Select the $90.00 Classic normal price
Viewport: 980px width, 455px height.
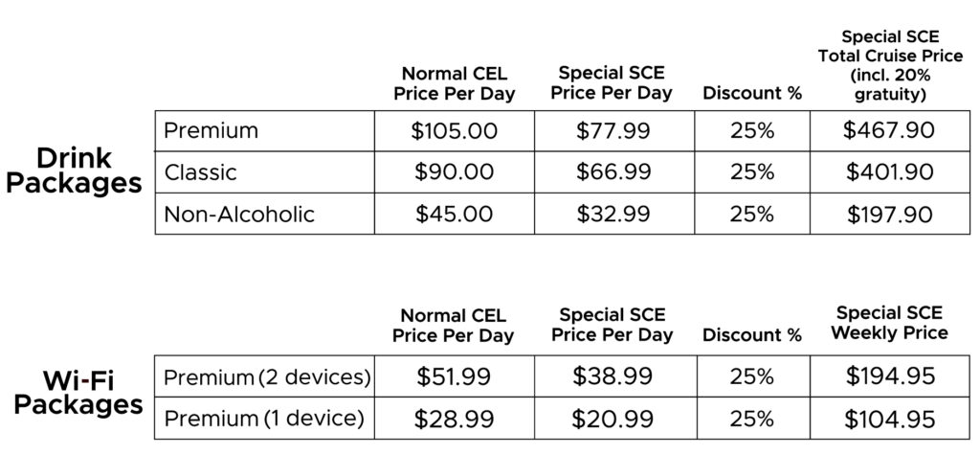point(457,172)
